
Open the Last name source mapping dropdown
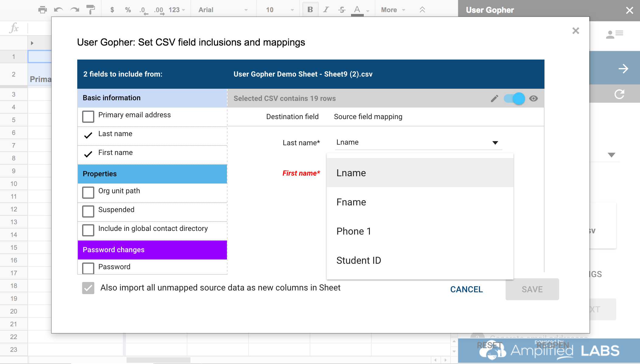[x=419, y=143]
